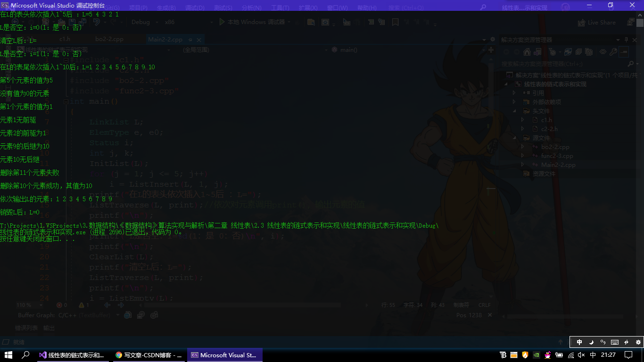Select c2-2.h in Solution Explorer tree
The height and width of the screenshot is (362, 644).
(x=549, y=129)
